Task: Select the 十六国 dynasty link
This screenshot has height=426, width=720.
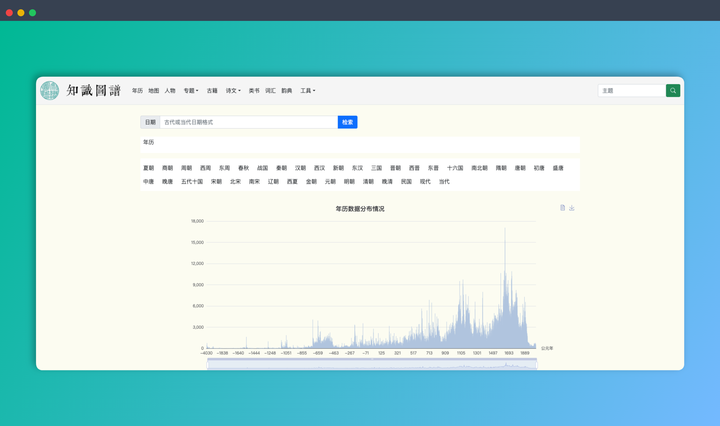Action: tap(455, 168)
